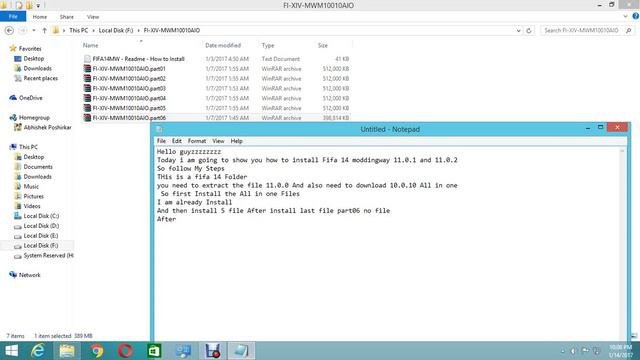The image size is (640, 360).
Task: Switch to Notepad taskbar button
Action: pyautogui.click(x=241, y=351)
